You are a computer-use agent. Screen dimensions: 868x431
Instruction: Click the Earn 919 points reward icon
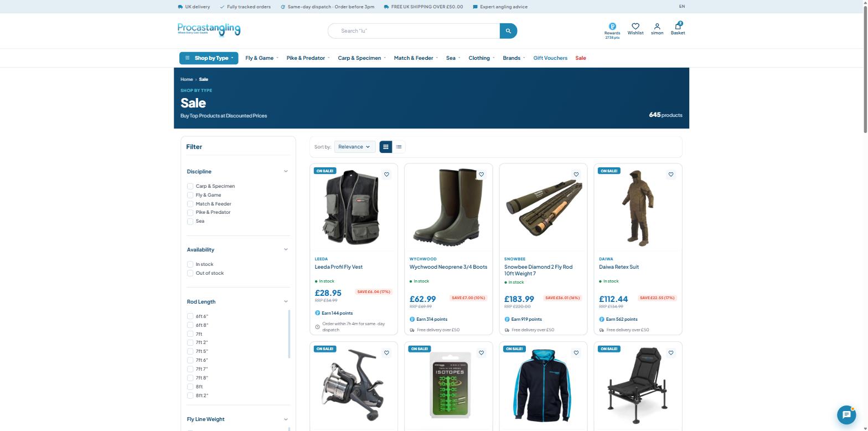tap(507, 319)
